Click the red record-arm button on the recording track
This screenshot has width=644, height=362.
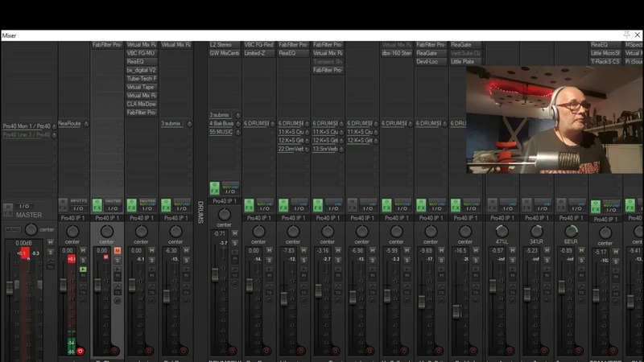(80, 352)
